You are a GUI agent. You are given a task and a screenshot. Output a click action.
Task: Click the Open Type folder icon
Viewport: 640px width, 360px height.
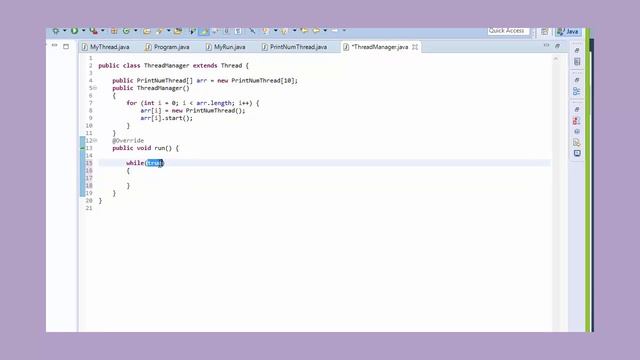point(147,31)
